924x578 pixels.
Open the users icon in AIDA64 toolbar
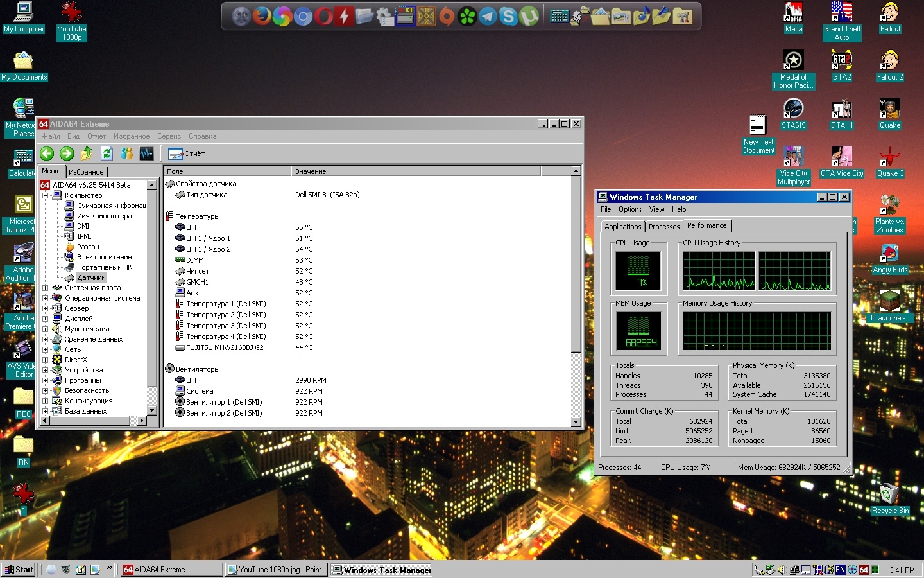[127, 153]
